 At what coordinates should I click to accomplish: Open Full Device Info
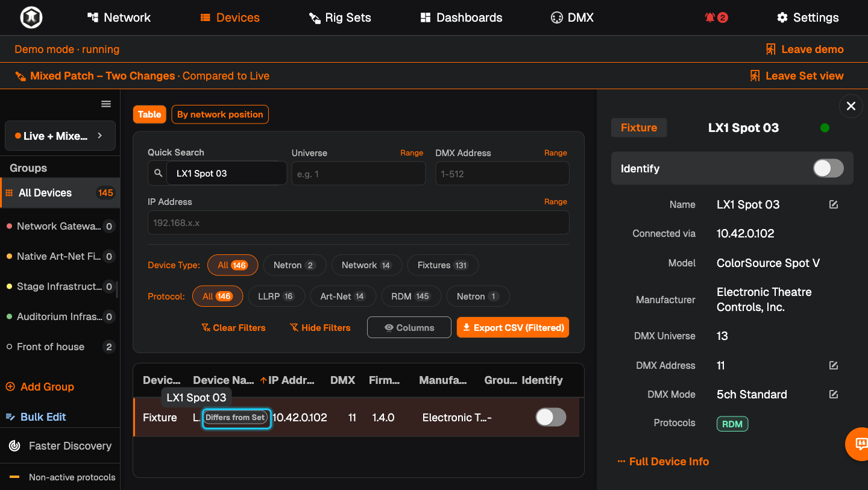663,462
